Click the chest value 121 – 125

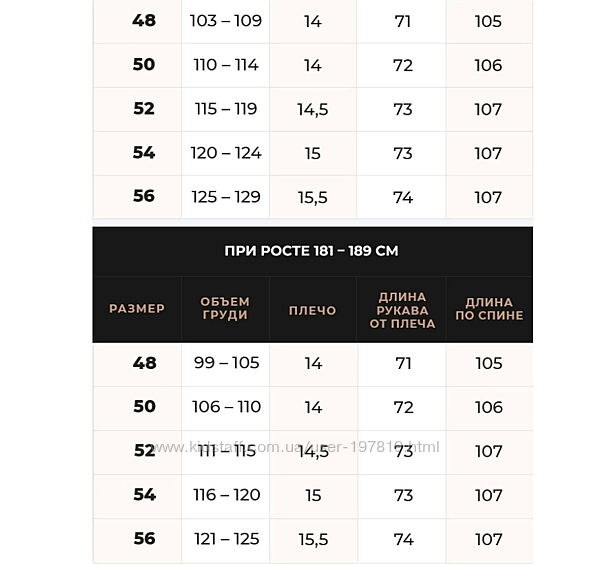(226, 539)
